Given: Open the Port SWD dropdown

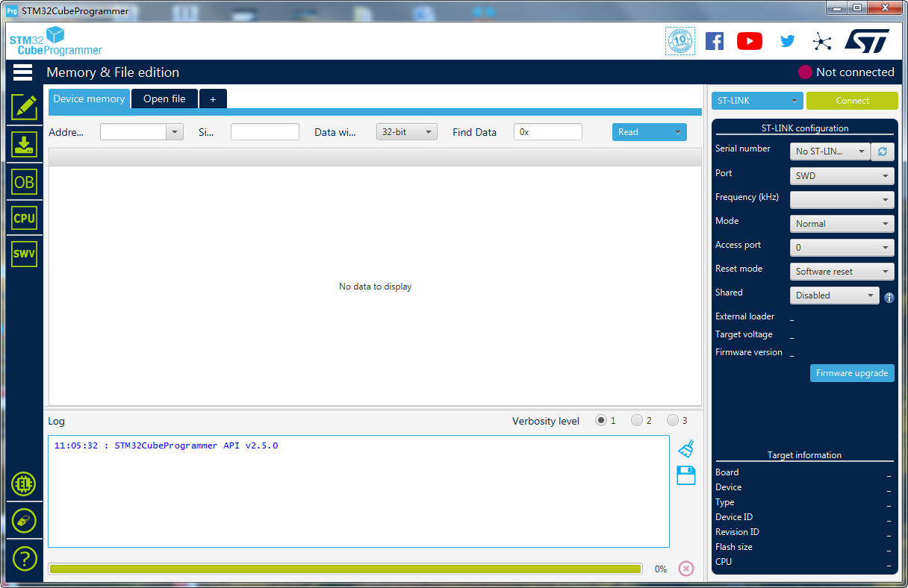Looking at the screenshot, I should click(x=842, y=176).
